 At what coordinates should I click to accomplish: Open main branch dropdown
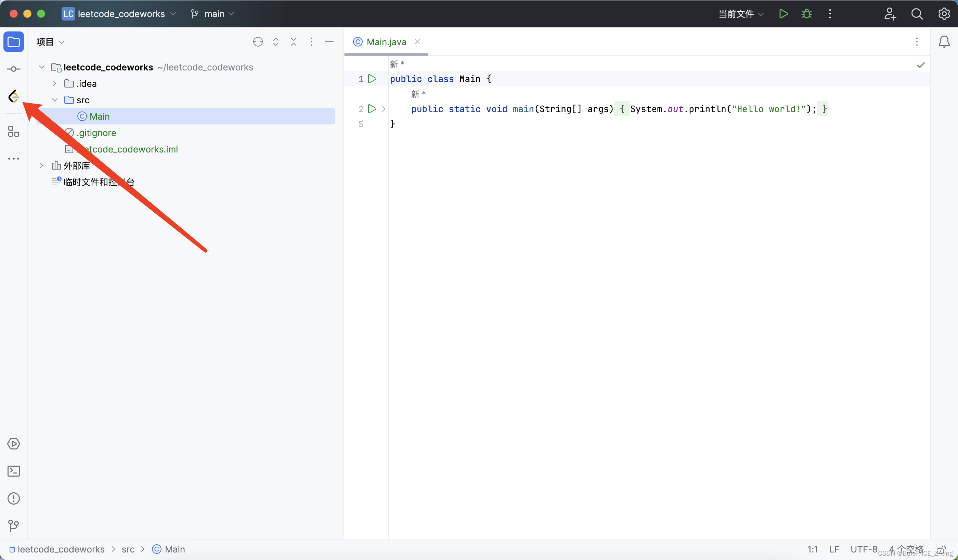tap(212, 14)
